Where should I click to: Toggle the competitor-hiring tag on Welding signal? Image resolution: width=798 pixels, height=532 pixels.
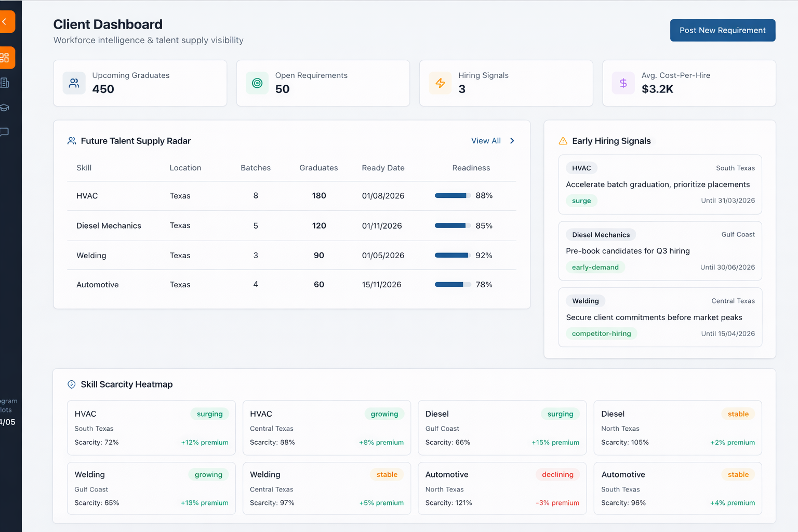[601, 333]
